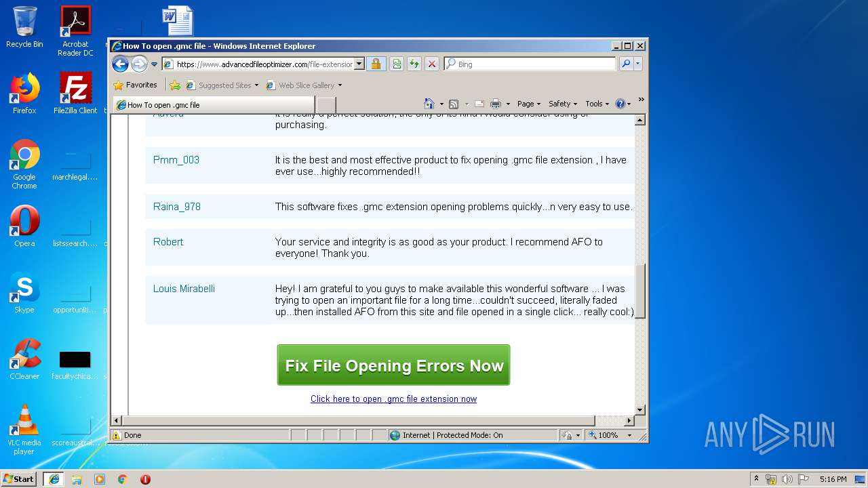This screenshot has height=488, width=868.
Task: Expand the Home button dropdown arrow
Action: point(441,104)
